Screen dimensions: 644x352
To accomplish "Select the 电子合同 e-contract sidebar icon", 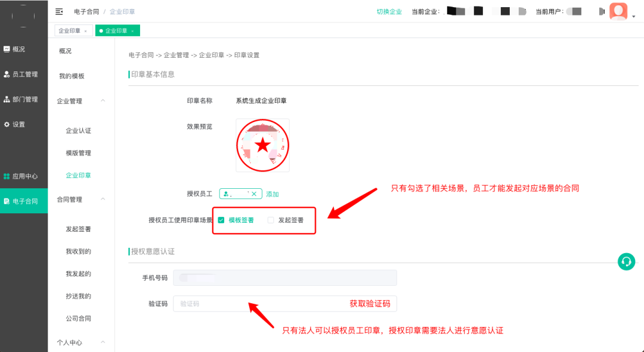I will 8,201.
